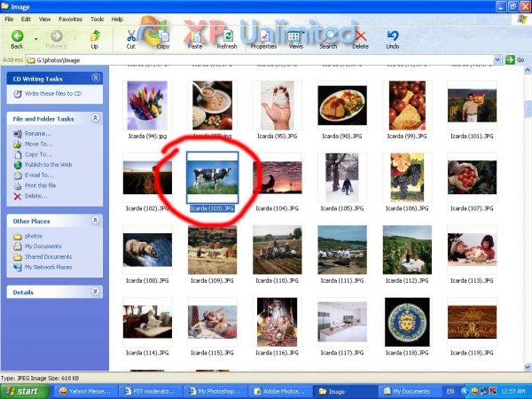Image resolution: width=532 pixels, height=399 pixels.
Task: Collapse the Other Places panel
Action: click(x=96, y=220)
